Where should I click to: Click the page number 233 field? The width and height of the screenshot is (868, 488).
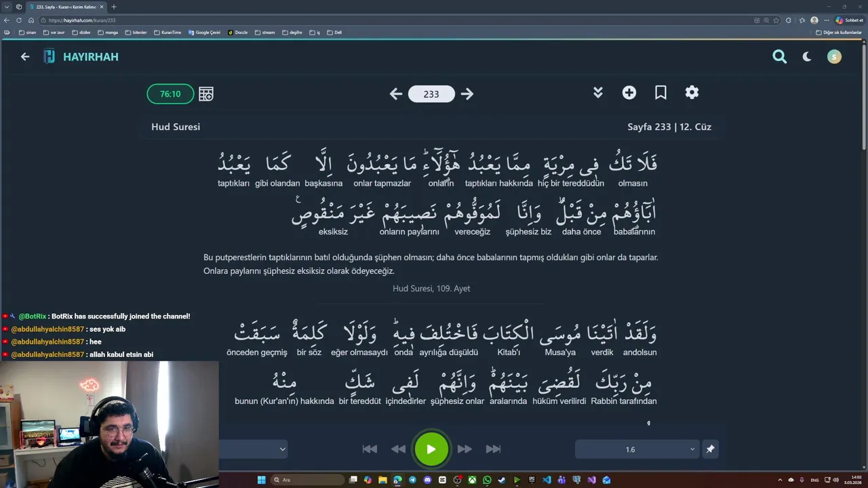click(431, 94)
